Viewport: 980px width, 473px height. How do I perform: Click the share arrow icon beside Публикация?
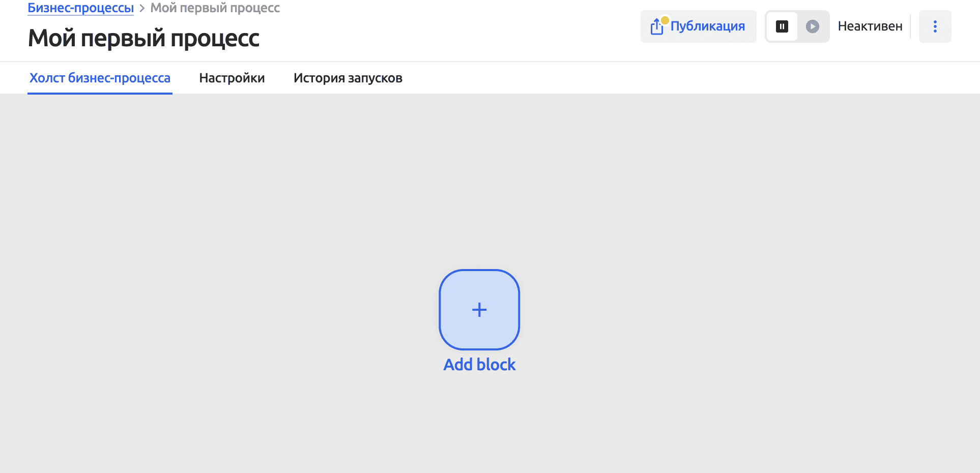(x=656, y=27)
